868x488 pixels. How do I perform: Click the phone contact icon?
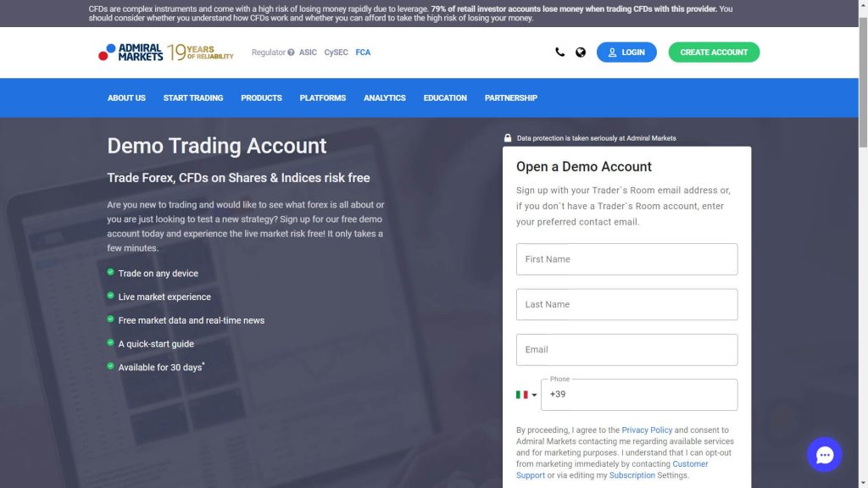[559, 52]
